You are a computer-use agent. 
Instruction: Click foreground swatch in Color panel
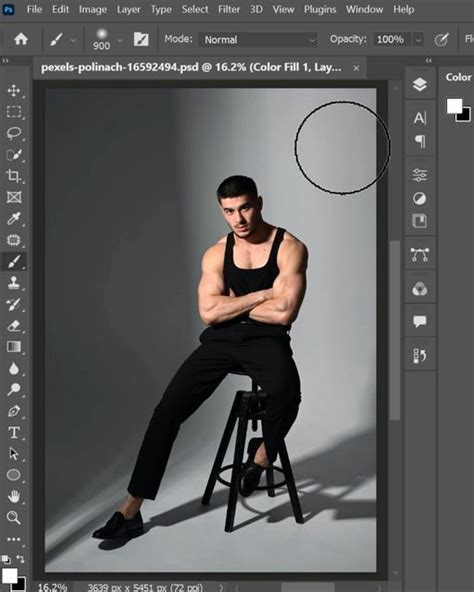pyautogui.click(x=454, y=106)
